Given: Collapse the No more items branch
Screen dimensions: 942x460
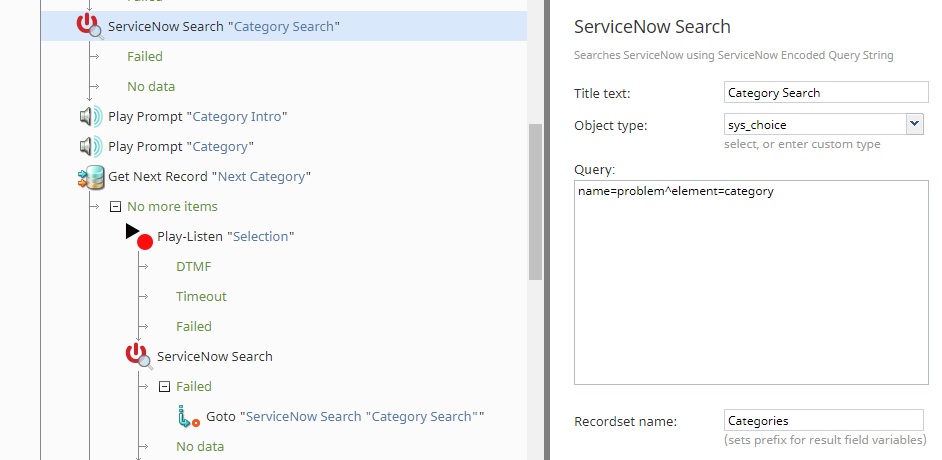Looking at the screenshot, I should point(115,207).
